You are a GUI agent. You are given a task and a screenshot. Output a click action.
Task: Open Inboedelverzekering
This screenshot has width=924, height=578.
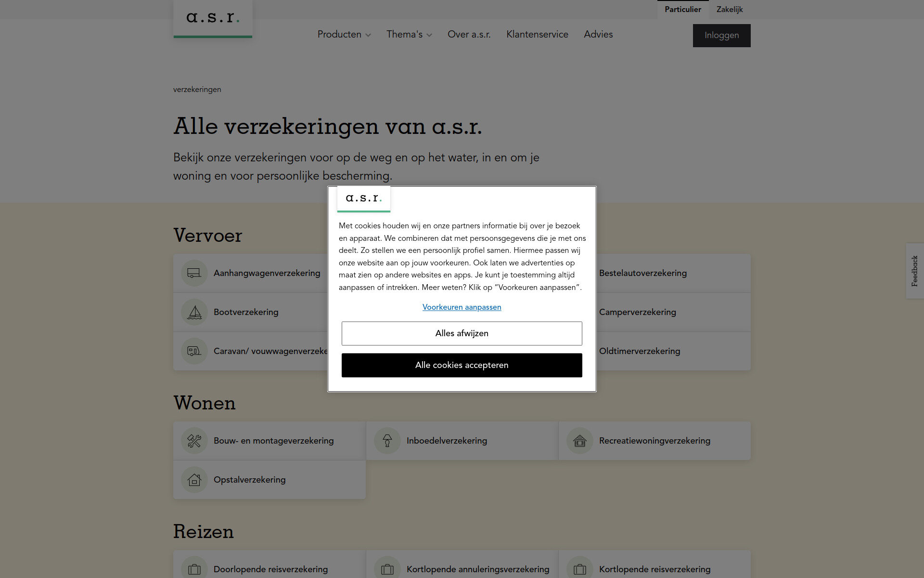[x=462, y=441]
